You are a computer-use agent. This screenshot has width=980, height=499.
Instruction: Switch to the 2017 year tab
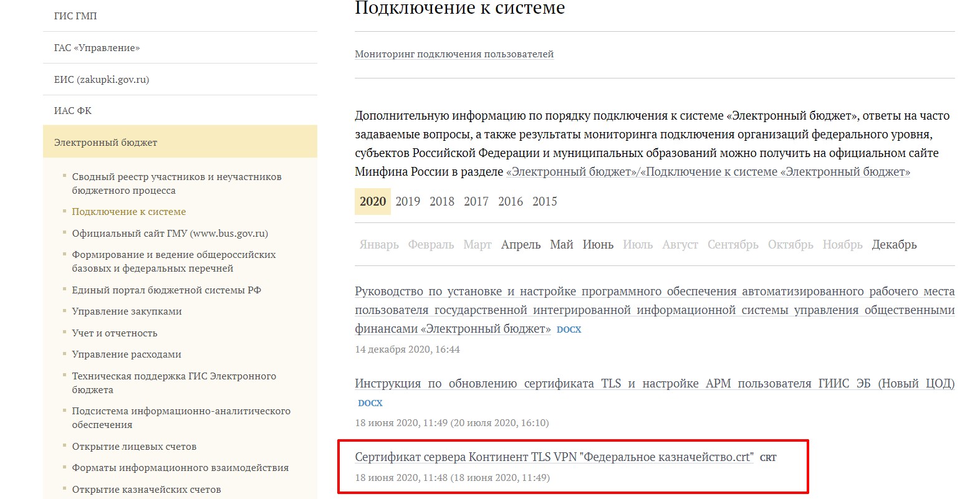click(476, 201)
